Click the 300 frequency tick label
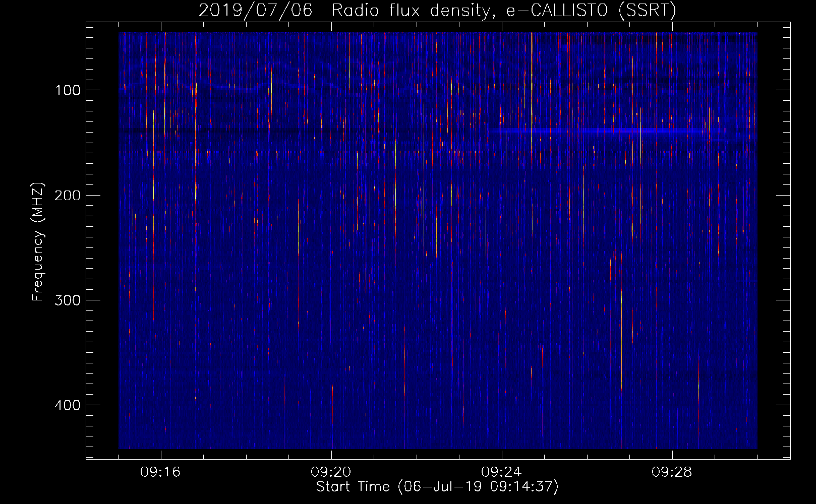 click(x=68, y=300)
